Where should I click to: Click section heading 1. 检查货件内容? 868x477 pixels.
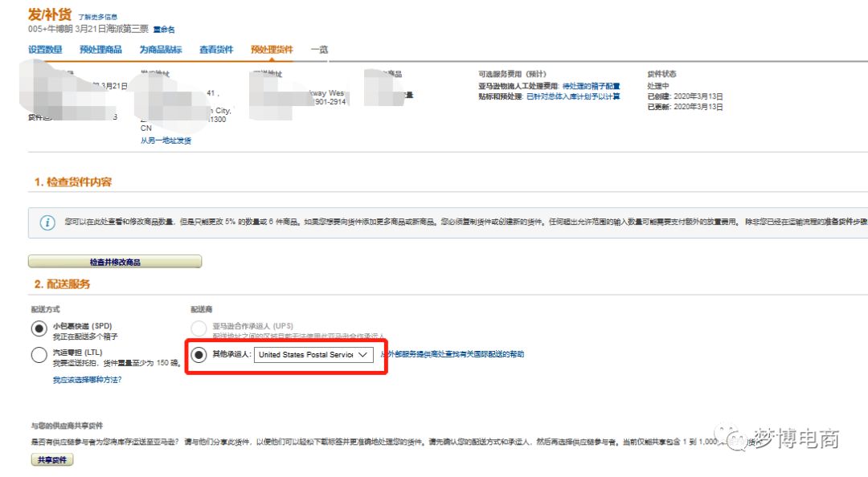click(x=73, y=182)
